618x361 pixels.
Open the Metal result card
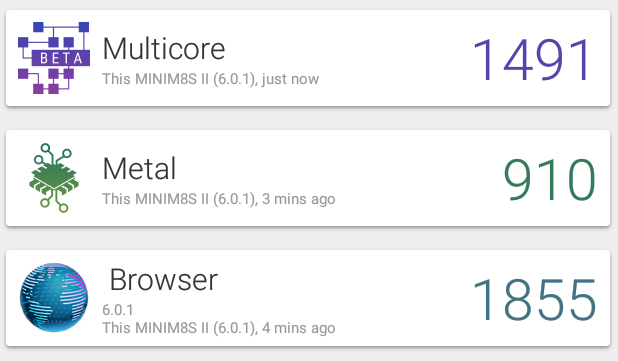pos(308,178)
